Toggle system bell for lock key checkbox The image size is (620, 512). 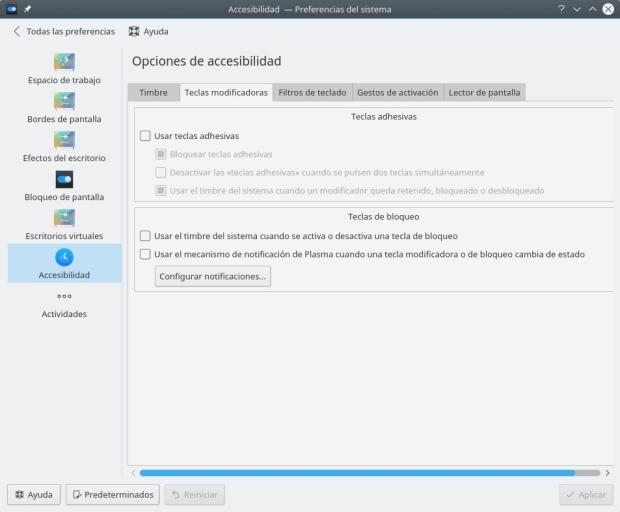click(146, 236)
